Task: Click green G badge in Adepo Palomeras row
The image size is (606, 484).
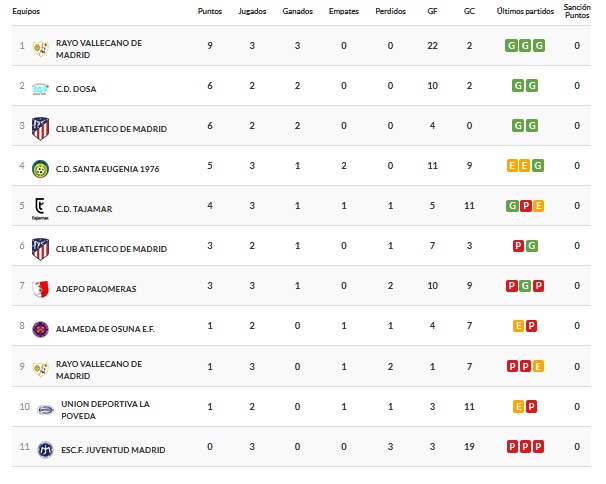Action: (x=525, y=286)
